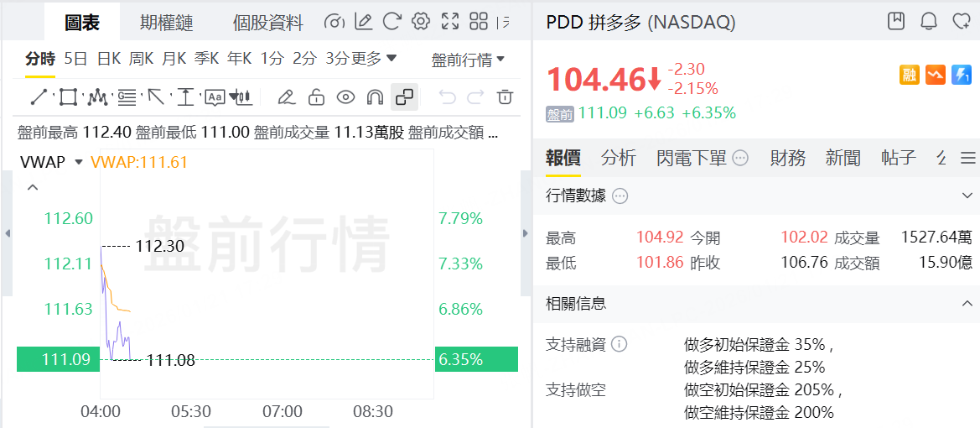Switch to the 新聞 tab

point(843,158)
